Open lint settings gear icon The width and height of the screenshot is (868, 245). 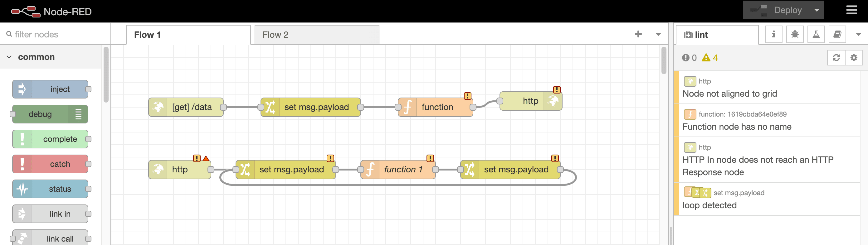(854, 58)
